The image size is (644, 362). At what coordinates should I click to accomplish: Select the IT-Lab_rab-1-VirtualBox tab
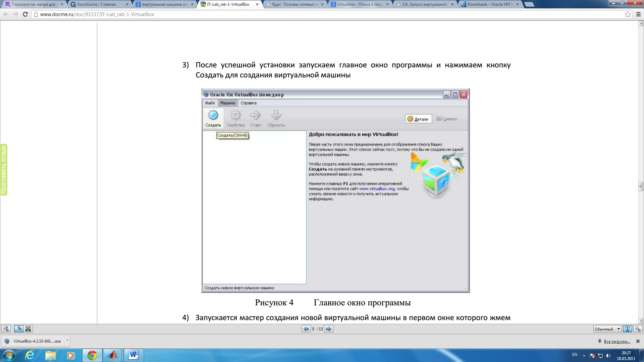(x=229, y=4)
